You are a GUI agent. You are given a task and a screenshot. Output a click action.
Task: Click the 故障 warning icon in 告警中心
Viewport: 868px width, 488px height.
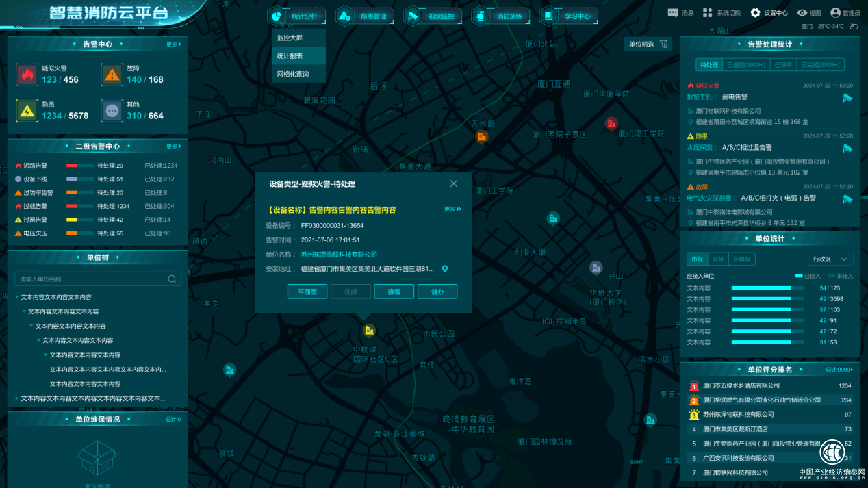(112, 74)
